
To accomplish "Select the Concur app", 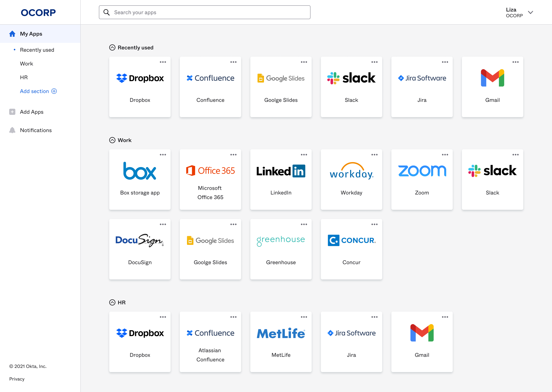I will (x=351, y=249).
